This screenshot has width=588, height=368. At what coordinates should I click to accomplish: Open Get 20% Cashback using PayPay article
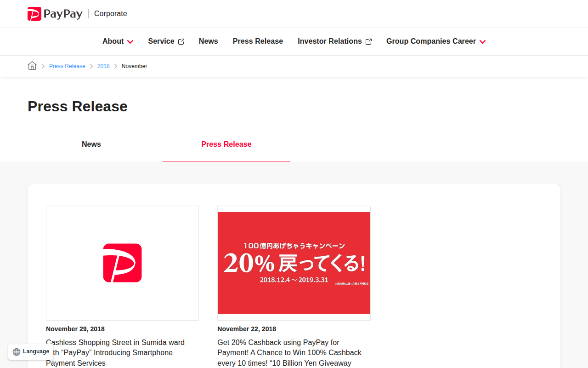tap(289, 353)
